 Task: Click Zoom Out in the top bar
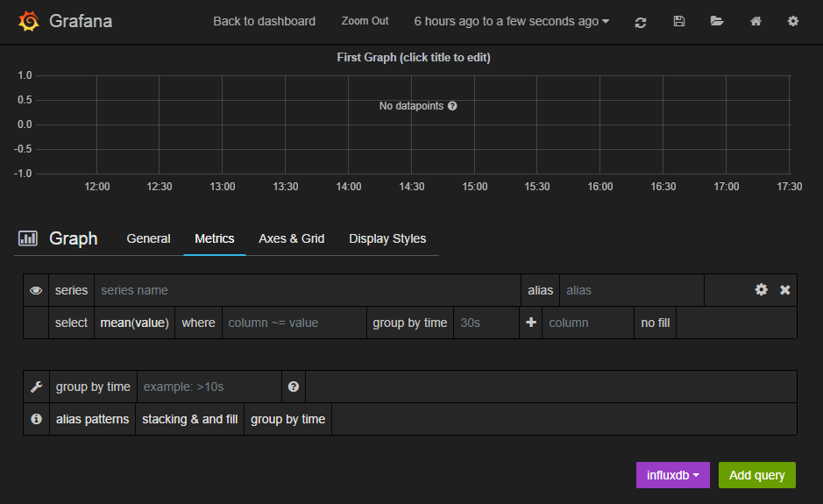click(365, 21)
